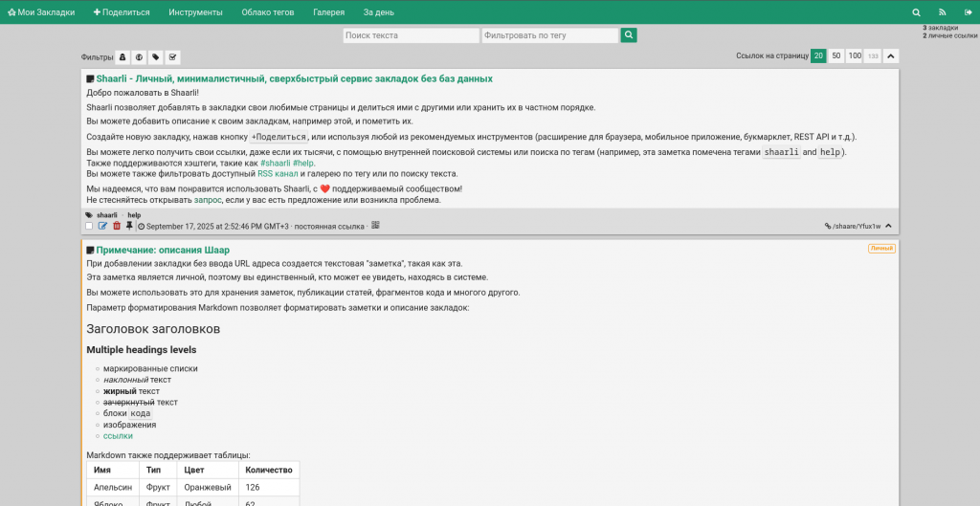Filter public links with the globe icon
Viewport: 980px width, 506px height.
(140, 57)
